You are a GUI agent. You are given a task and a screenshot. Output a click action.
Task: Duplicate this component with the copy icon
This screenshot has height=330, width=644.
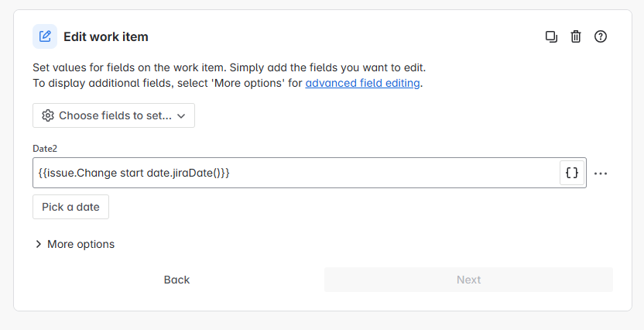pyautogui.click(x=551, y=36)
